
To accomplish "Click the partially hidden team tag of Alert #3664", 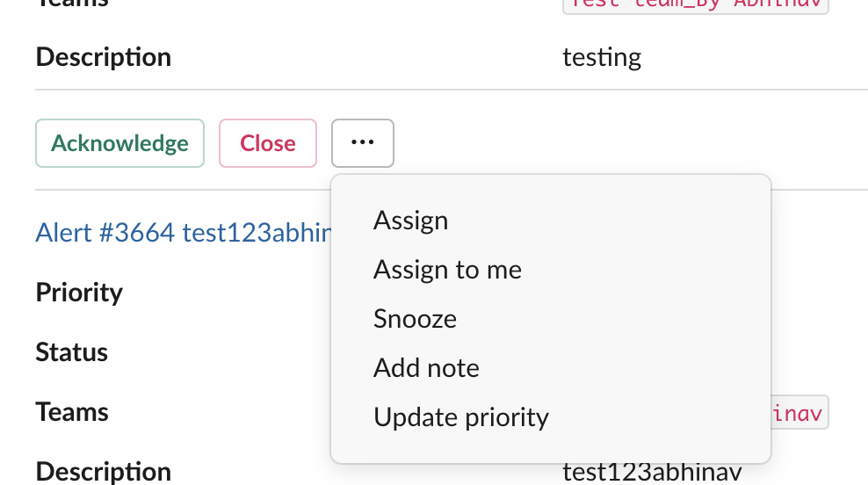I will (799, 412).
